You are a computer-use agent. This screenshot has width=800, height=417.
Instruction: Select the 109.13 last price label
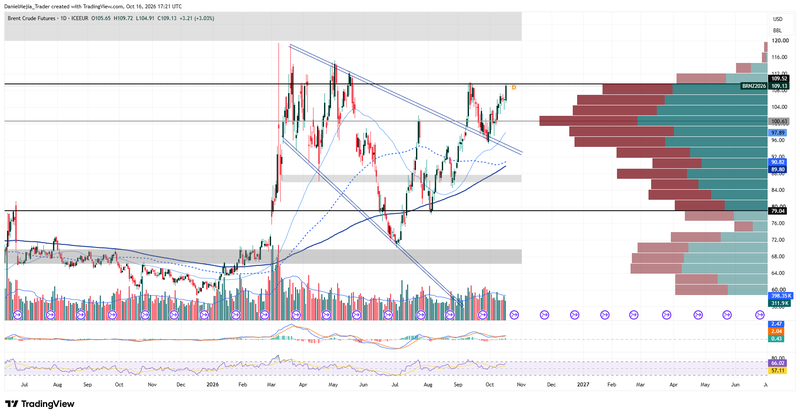pyautogui.click(x=778, y=86)
